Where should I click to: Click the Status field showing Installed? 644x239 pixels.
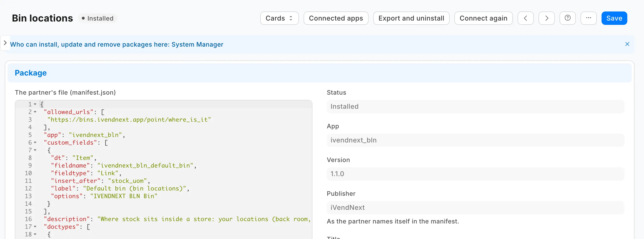coord(475,106)
